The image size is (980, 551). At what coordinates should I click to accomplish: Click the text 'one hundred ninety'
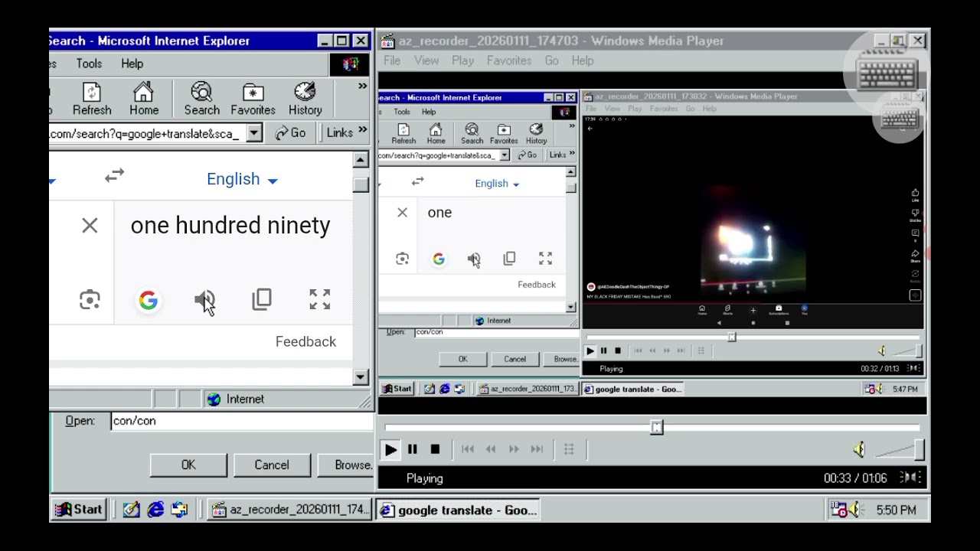(230, 226)
